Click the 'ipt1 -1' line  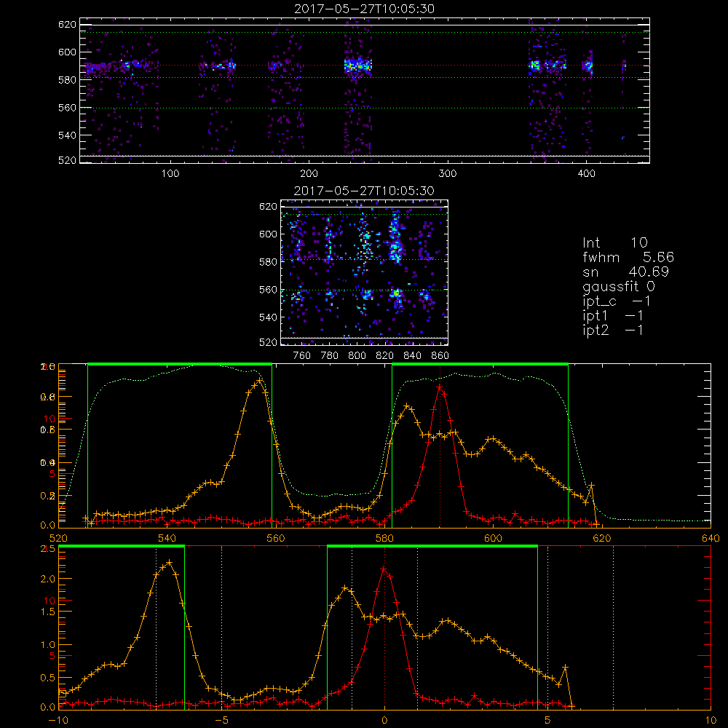613,316
